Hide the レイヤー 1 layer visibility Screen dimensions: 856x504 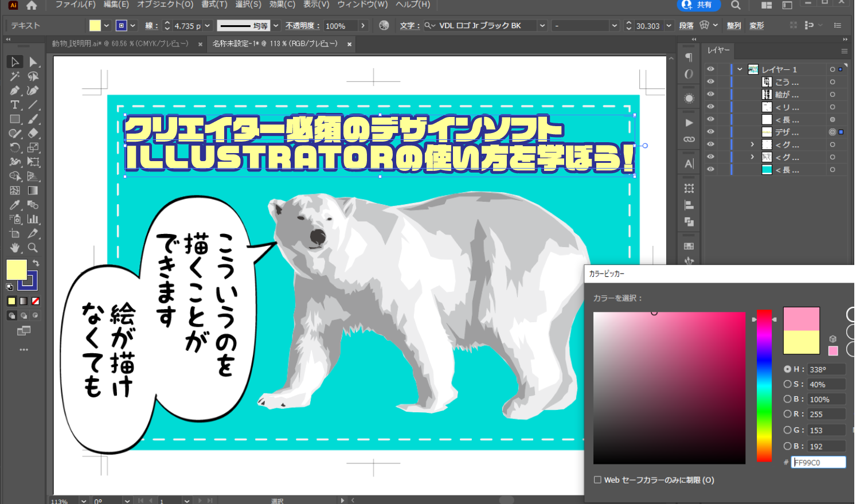[x=711, y=69]
